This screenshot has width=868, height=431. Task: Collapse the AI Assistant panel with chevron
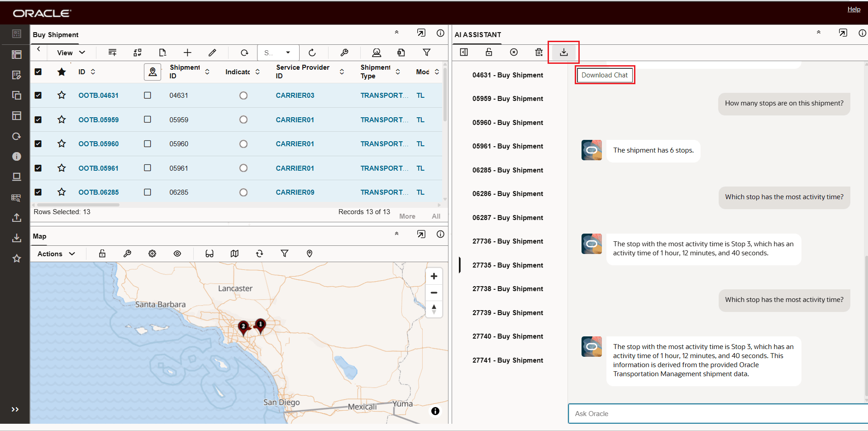(818, 32)
